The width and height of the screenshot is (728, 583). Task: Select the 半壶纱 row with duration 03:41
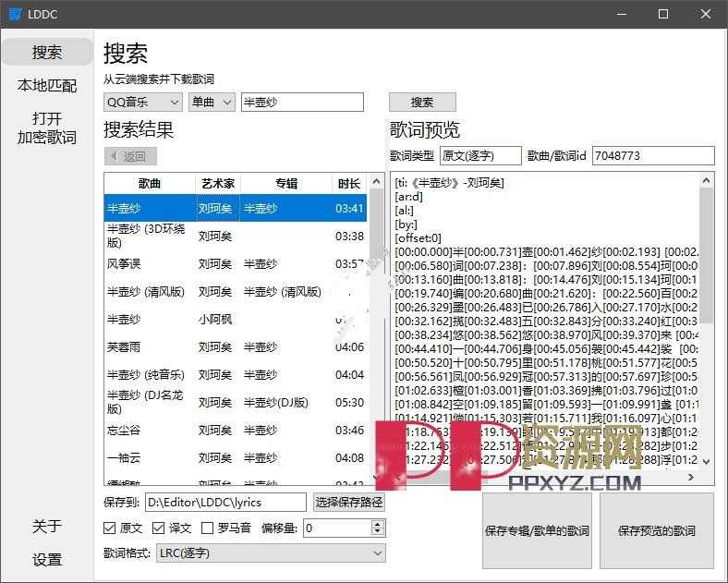point(236,208)
